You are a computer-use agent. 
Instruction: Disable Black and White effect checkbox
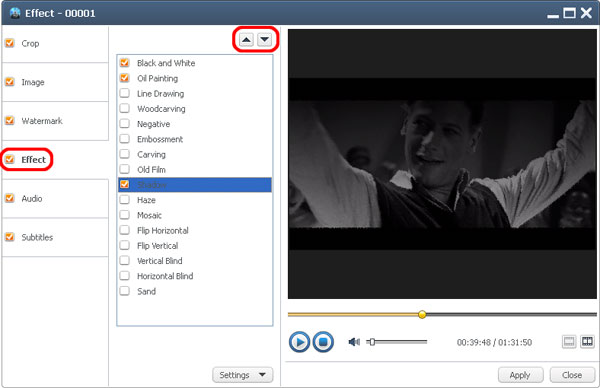124,62
